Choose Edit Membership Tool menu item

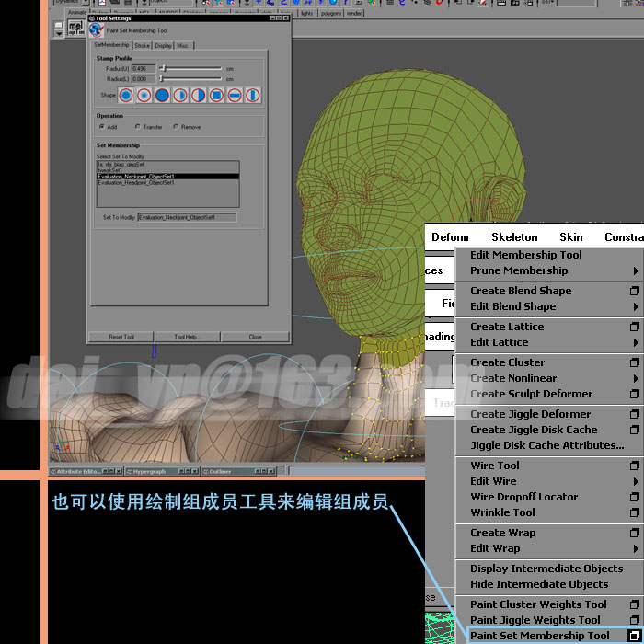526,255
